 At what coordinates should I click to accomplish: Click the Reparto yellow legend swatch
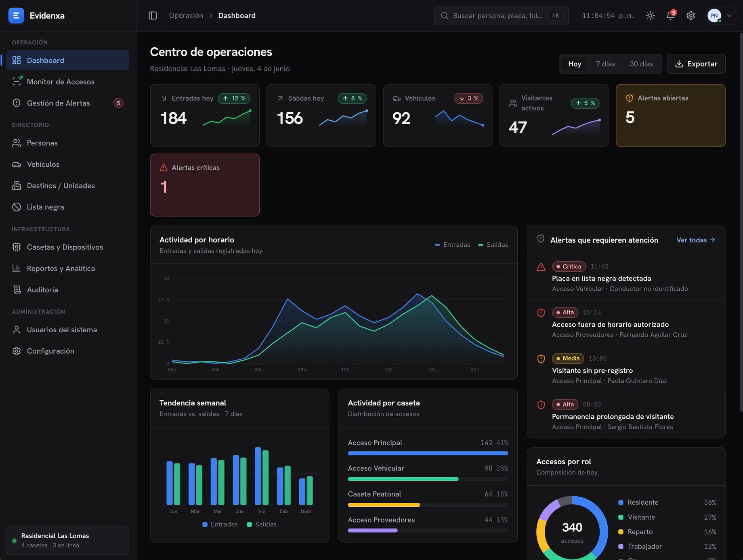(x=621, y=532)
